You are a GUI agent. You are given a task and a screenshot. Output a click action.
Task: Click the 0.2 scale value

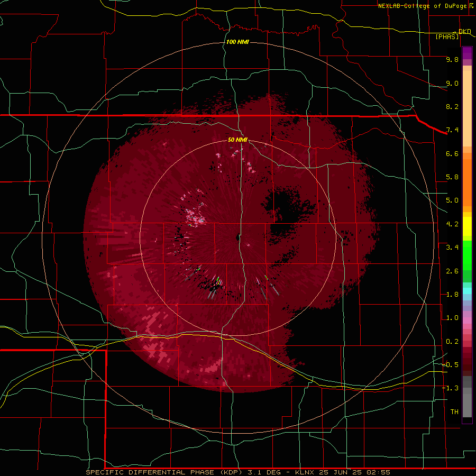point(452,342)
